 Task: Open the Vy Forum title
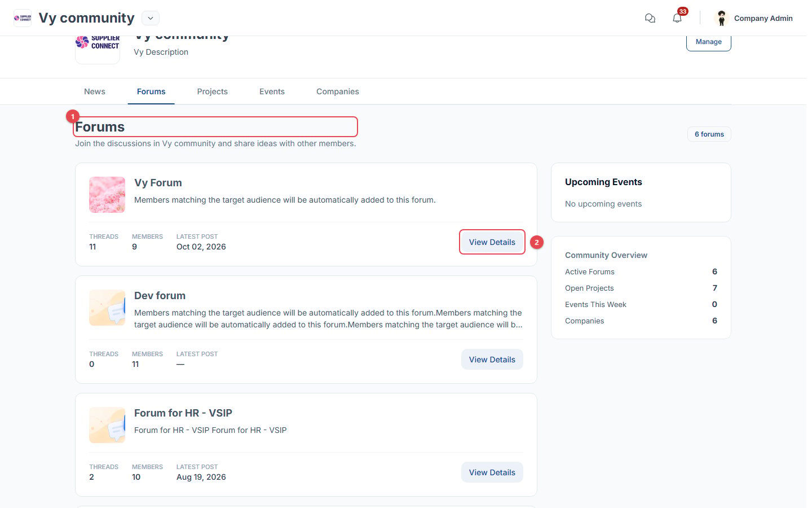point(158,183)
